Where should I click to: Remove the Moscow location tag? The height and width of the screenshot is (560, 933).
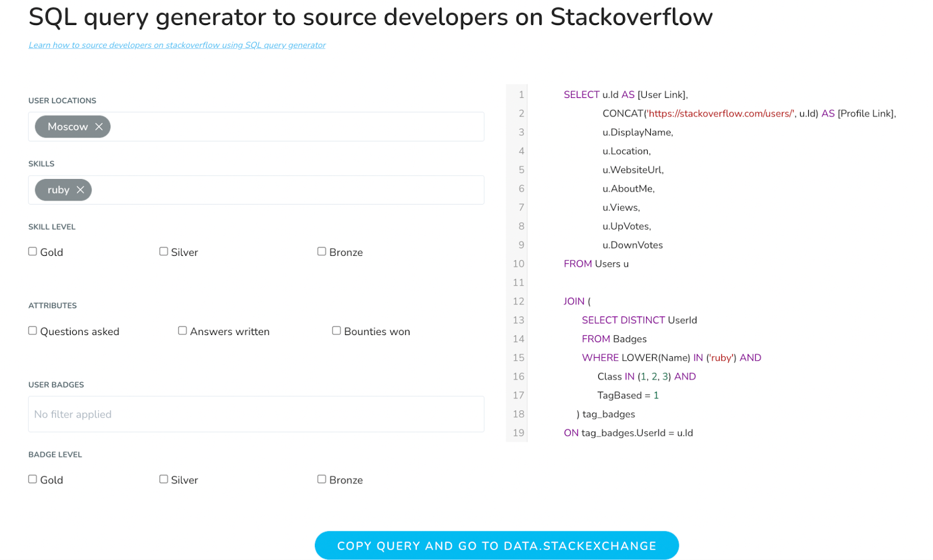click(x=99, y=126)
